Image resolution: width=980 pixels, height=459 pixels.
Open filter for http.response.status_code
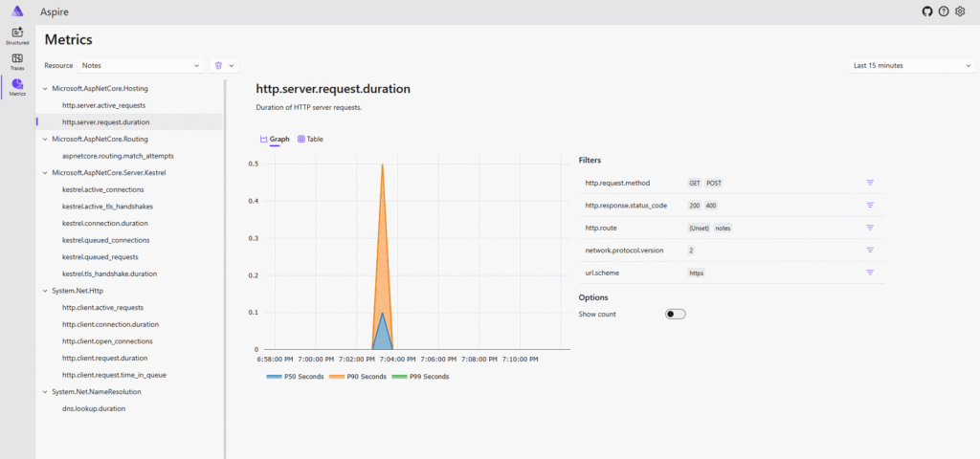tap(869, 205)
